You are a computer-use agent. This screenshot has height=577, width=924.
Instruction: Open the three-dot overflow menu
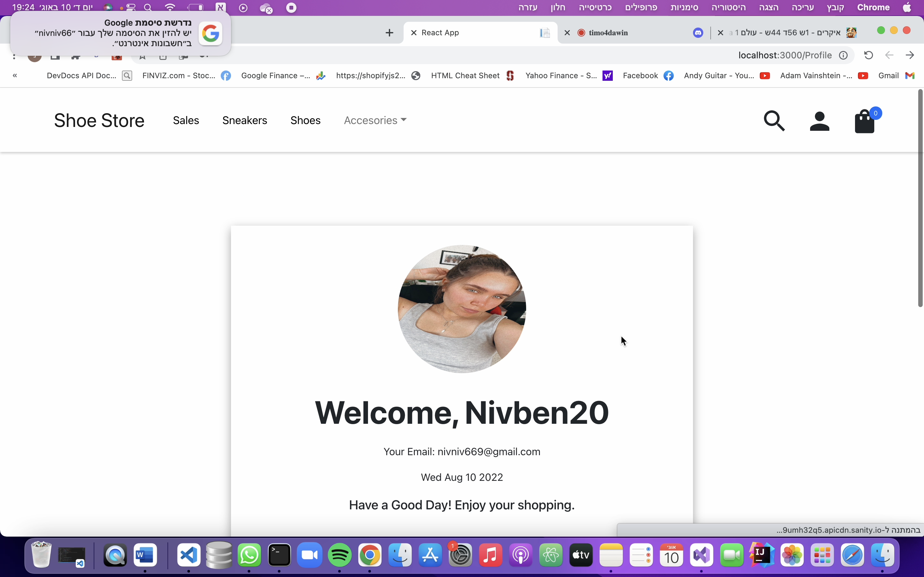tap(14, 56)
